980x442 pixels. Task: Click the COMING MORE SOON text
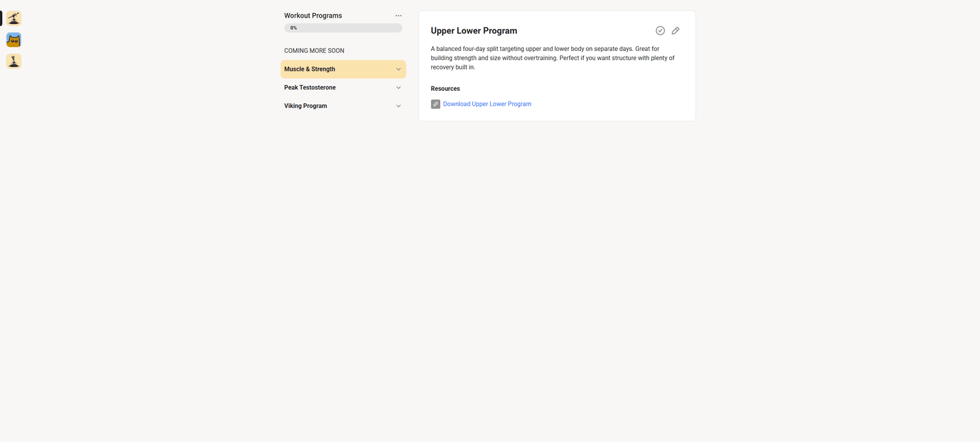click(x=314, y=51)
